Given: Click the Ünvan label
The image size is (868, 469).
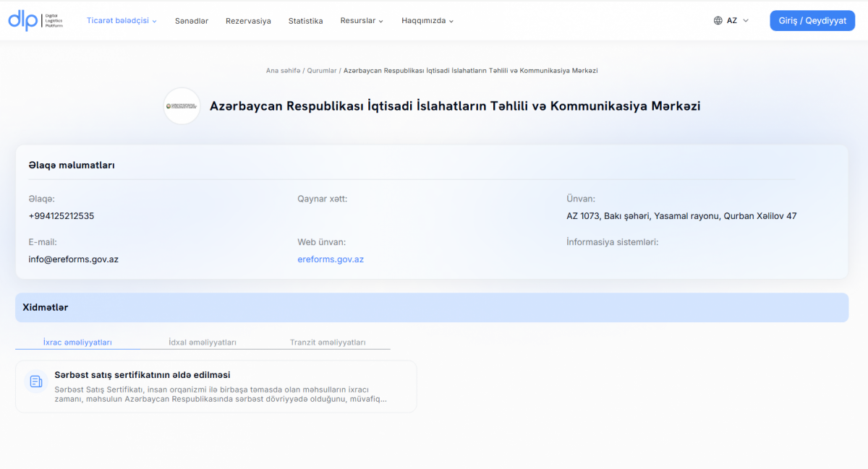Looking at the screenshot, I should coord(580,199).
